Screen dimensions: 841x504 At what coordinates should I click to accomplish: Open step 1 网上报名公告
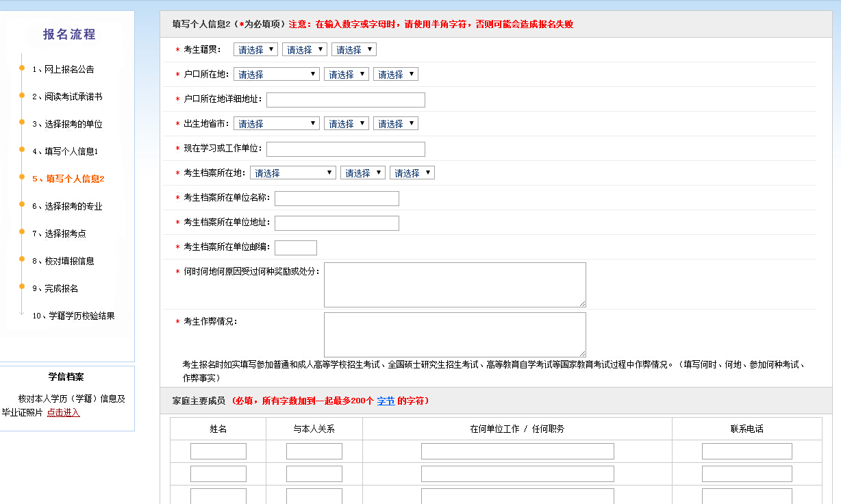pos(63,69)
